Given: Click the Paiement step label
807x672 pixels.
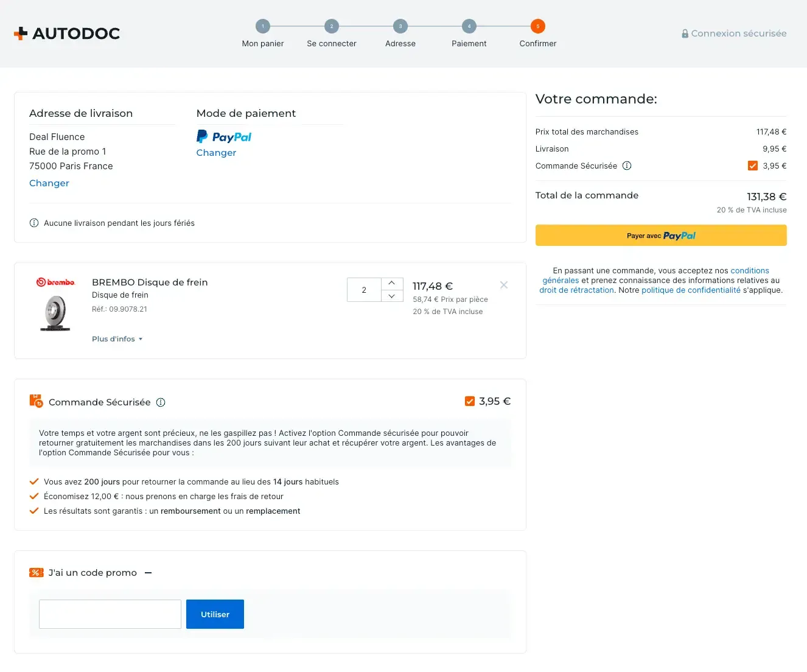Looking at the screenshot, I should [469, 43].
